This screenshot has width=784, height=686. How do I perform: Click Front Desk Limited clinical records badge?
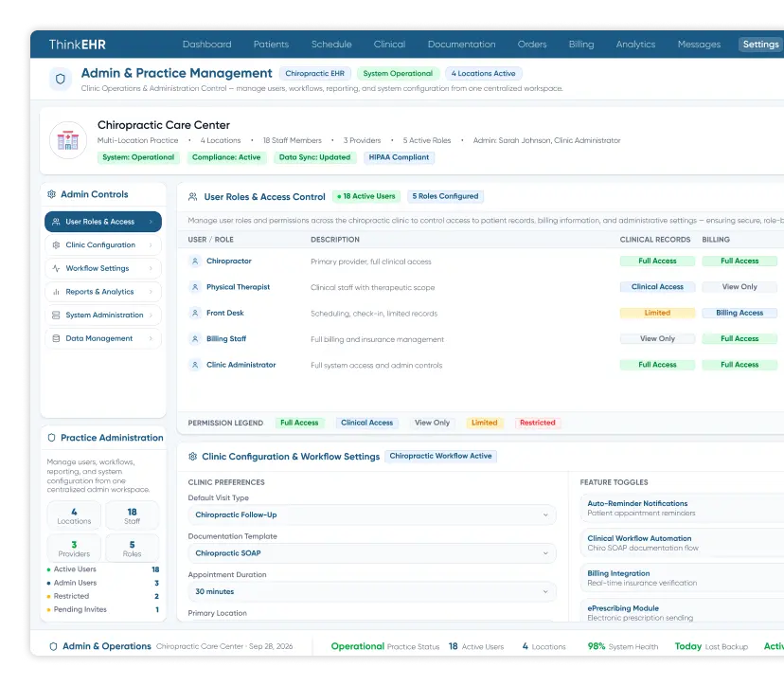(x=657, y=314)
